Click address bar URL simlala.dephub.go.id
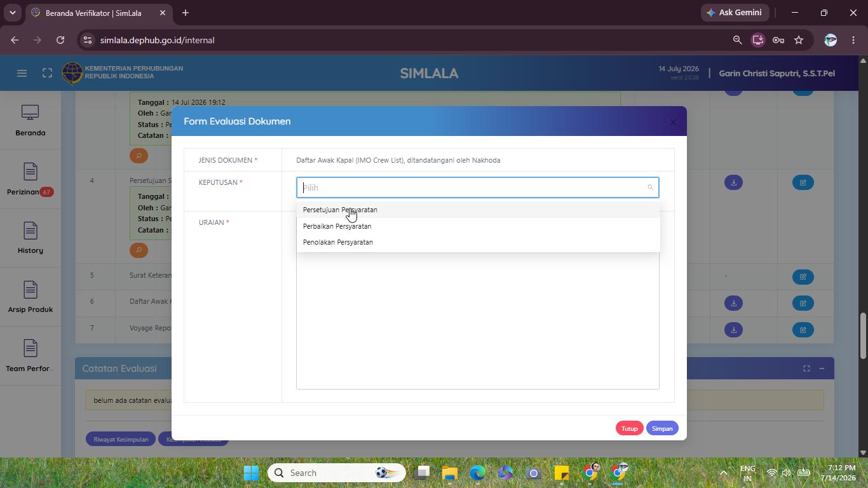Viewport: 868px width, 488px height. 157,40
